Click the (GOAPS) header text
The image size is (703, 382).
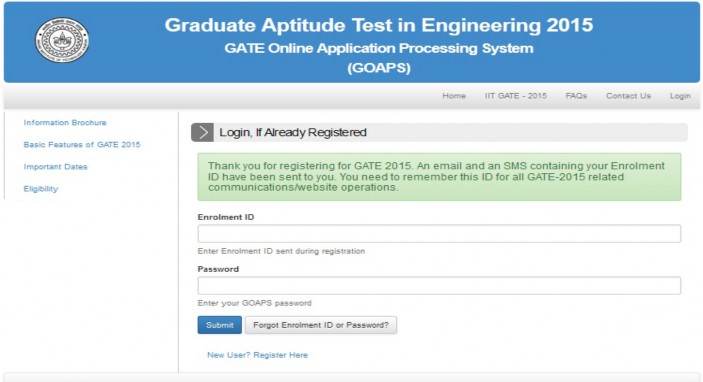click(x=379, y=68)
